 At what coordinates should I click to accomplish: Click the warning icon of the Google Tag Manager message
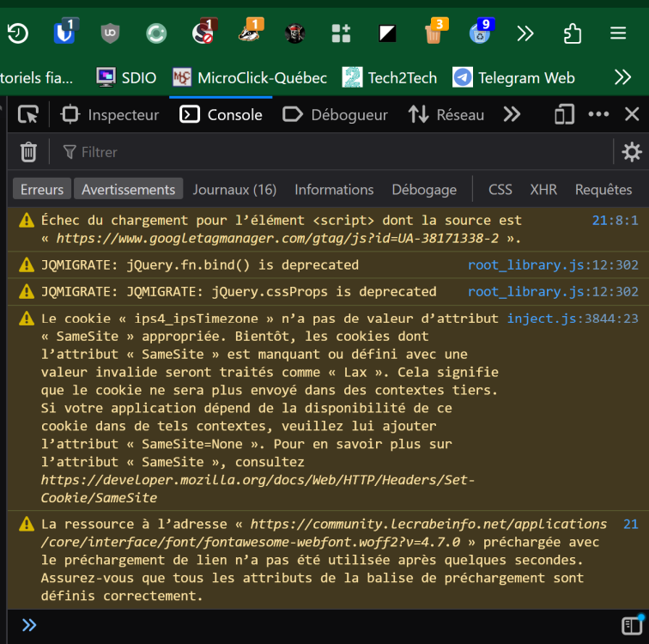(x=27, y=220)
